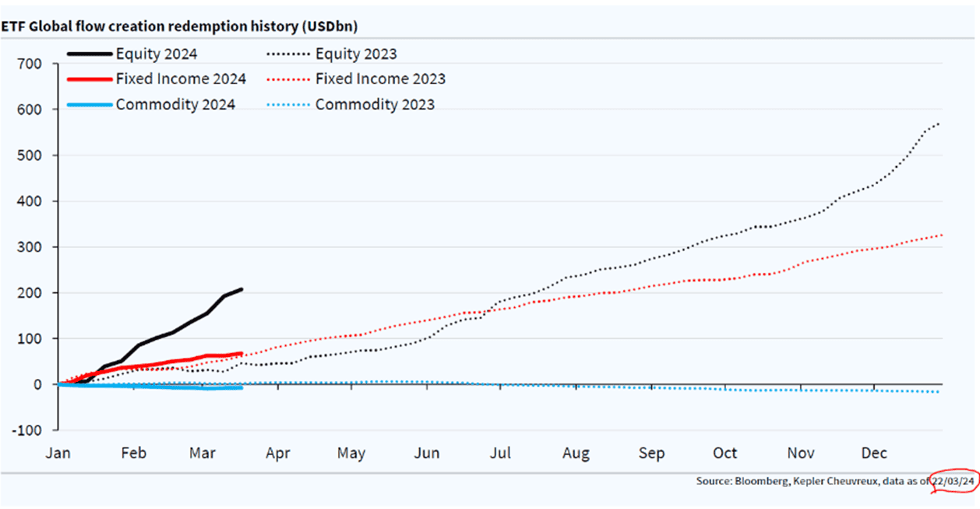The height and width of the screenshot is (509, 980).
Task: Select the Commodity 2023 legend text
Action: pos(375,104)
